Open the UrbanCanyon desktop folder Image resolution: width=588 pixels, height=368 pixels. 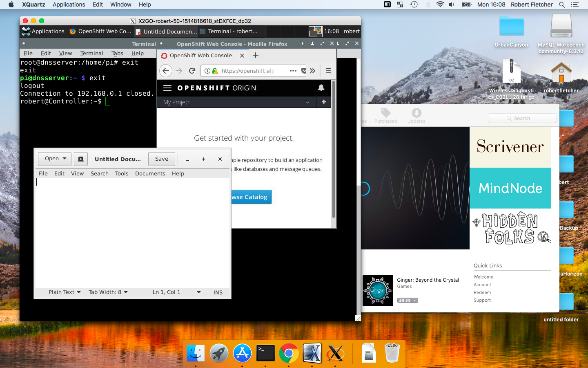pos(511,27)
